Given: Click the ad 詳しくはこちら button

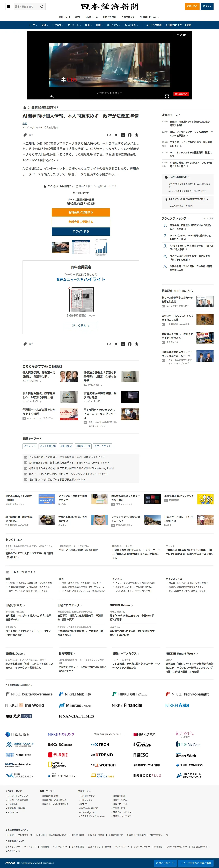Looking at the screenshot, I should [181, 94].
